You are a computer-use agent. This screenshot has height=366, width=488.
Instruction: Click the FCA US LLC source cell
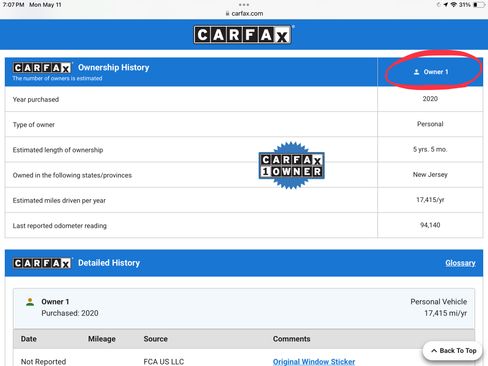click(x=164, y=362)
